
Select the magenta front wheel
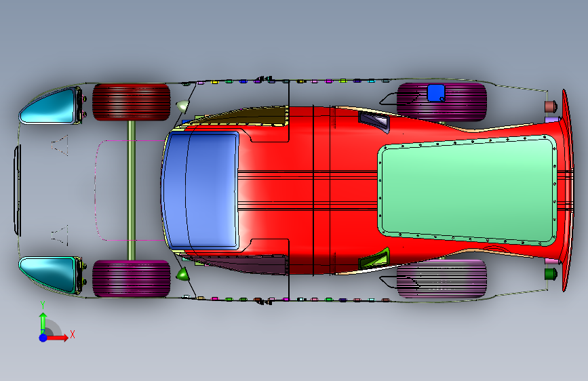point(131,279)
